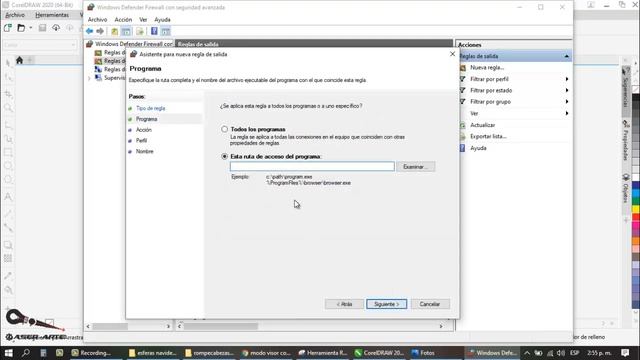Open help via blue question mark toolbar icon
The height and width of the screenshot is (360, 640).
pos(154,31)
